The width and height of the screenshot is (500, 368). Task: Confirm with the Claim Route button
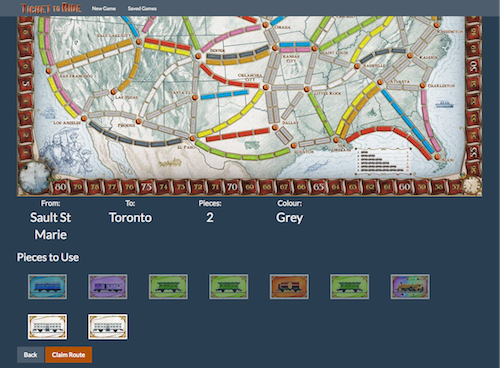(68, 355)
